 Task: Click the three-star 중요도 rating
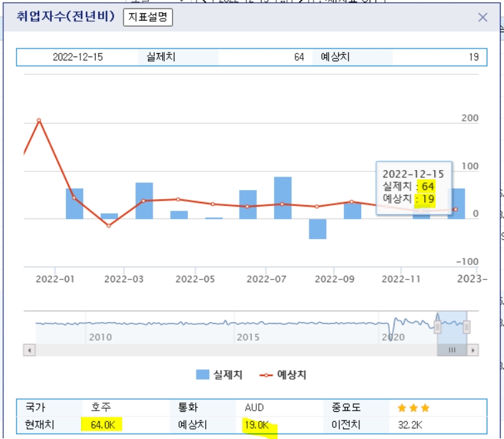pos(413,408)
